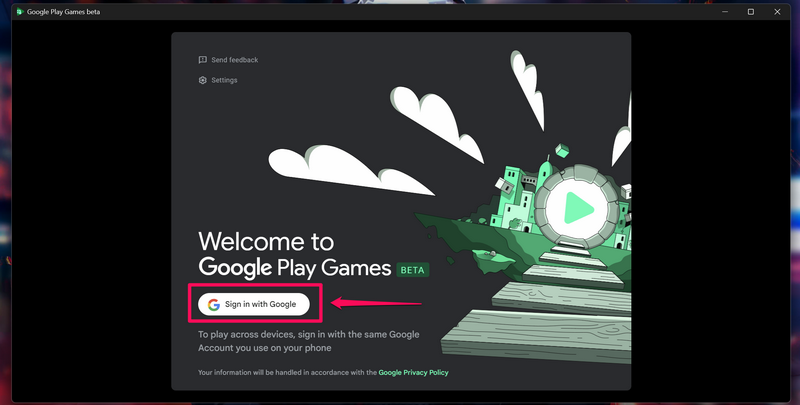Click the Send feedback speech bubble icon
This screenshot has width=800, height=405.
tap(203, 60)
